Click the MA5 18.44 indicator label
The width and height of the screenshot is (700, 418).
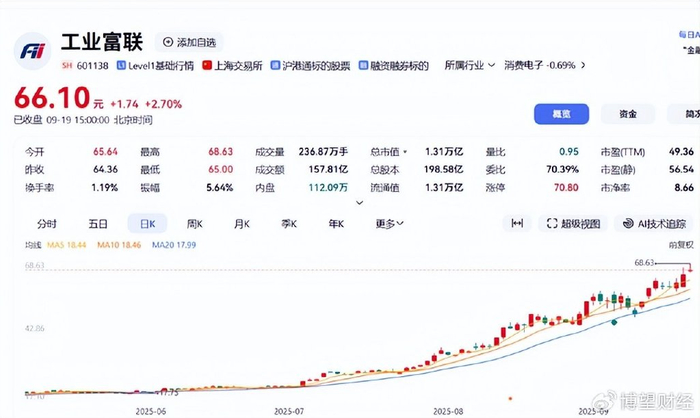point(67,245)
